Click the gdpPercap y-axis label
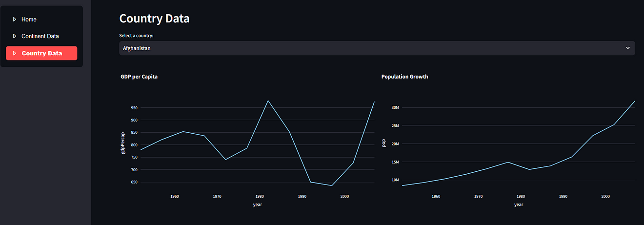This screenshot has width=644, height=225. click(x=123, y=143)
